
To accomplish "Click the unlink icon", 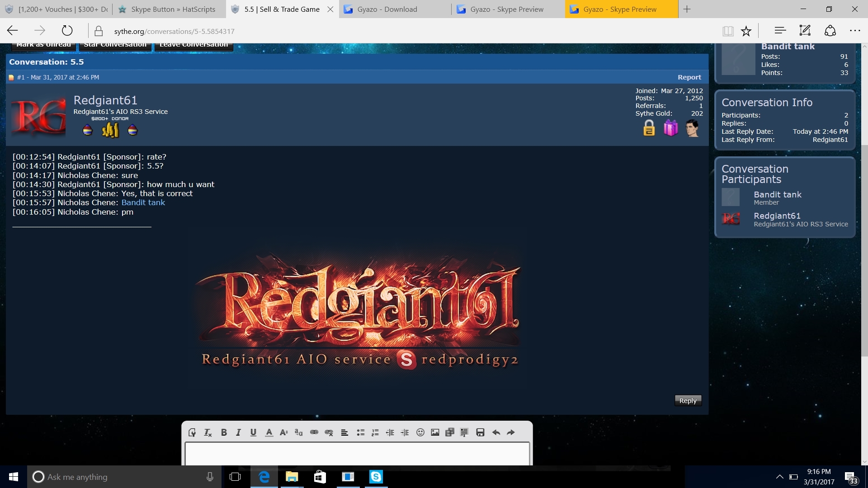I will pos(329,432).
